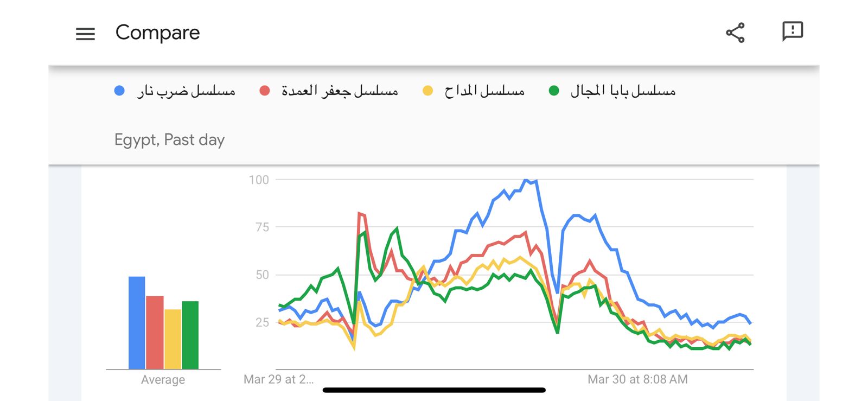
Task: Select the search term مسلسل ضرب نار
Action: click(186, 91)
